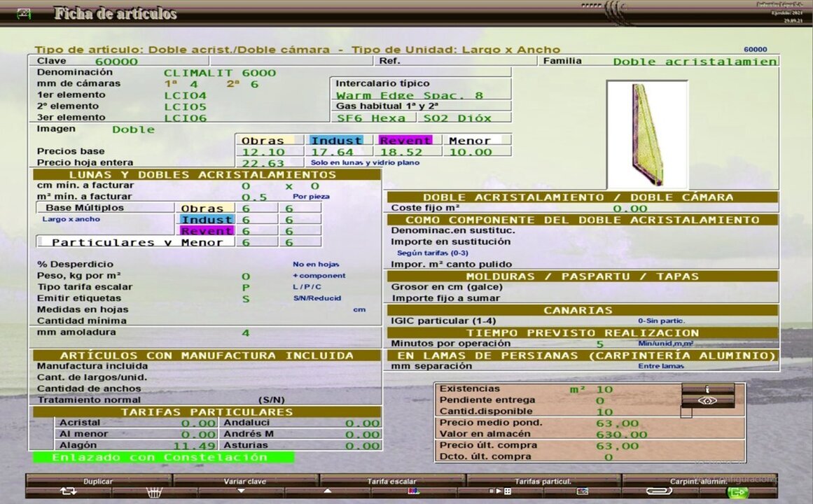This screenshot has height=504, width=813.
Task: Click the glass product image thumbnail
Action: pos(647,134)
